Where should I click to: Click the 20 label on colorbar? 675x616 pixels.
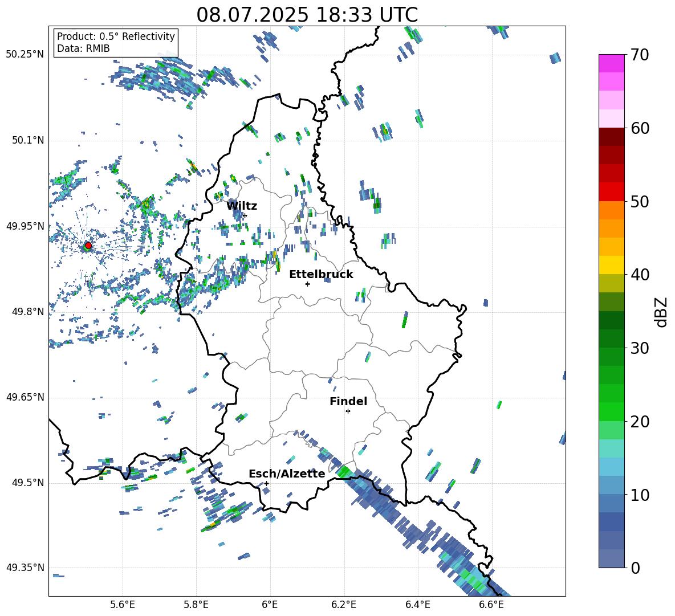[x=639, y=422]
